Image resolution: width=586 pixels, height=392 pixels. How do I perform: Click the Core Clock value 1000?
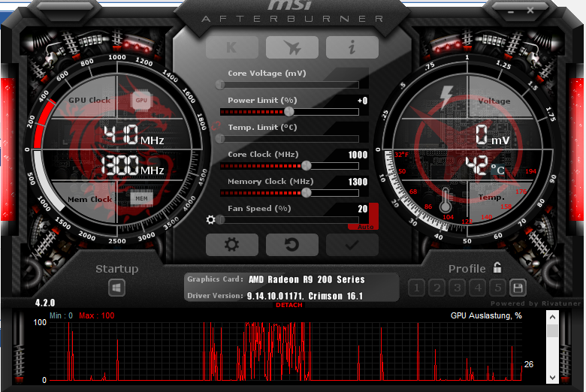(x=358, y=155)
